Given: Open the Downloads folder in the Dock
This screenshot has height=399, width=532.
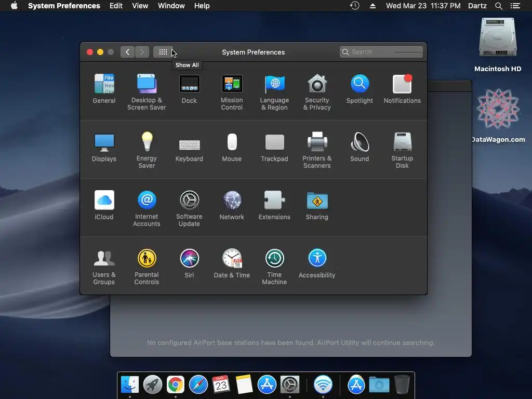Looking at the screenshot, I should (x=379, y=385).
